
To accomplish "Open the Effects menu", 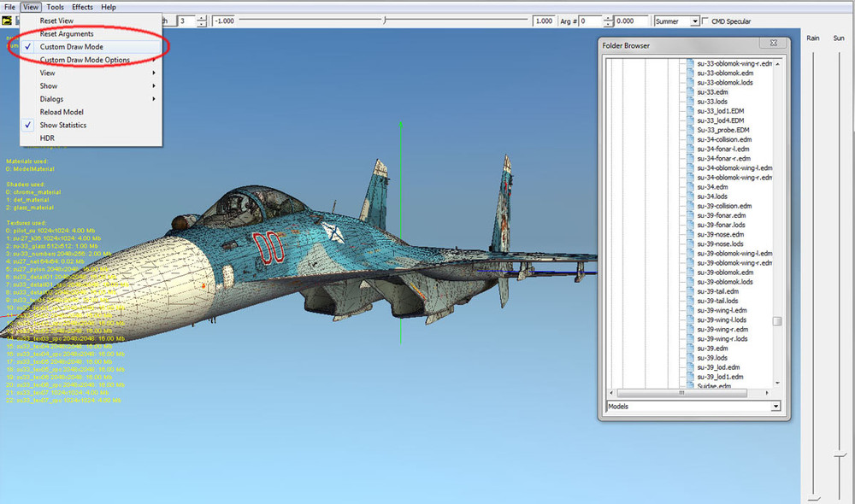I will tap(81, 7).
